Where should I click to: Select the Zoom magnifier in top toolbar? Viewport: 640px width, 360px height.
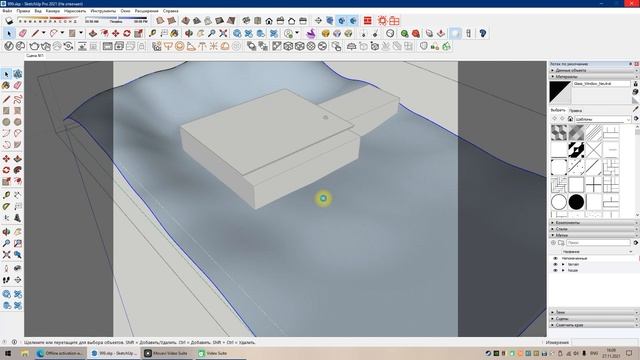pyautogui.click(x=212, y=33)
